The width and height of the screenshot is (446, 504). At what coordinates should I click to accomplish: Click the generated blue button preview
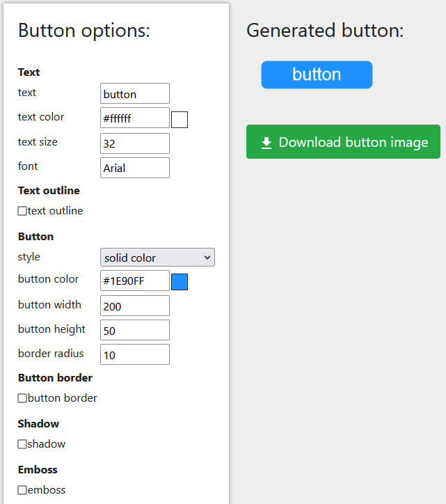(317, 74)
